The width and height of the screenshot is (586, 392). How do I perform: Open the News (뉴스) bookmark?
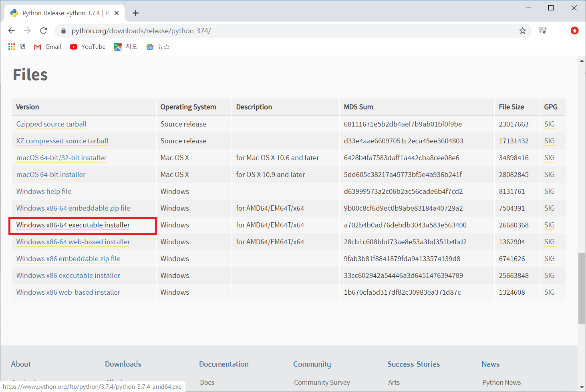158,47
